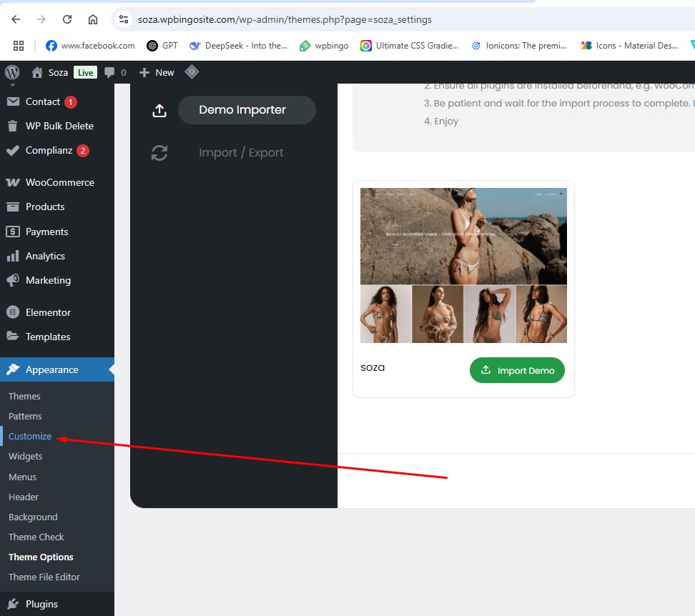695x616 pixels.
Task: Open the browser apps grid icon
Action: pos(19,46)
